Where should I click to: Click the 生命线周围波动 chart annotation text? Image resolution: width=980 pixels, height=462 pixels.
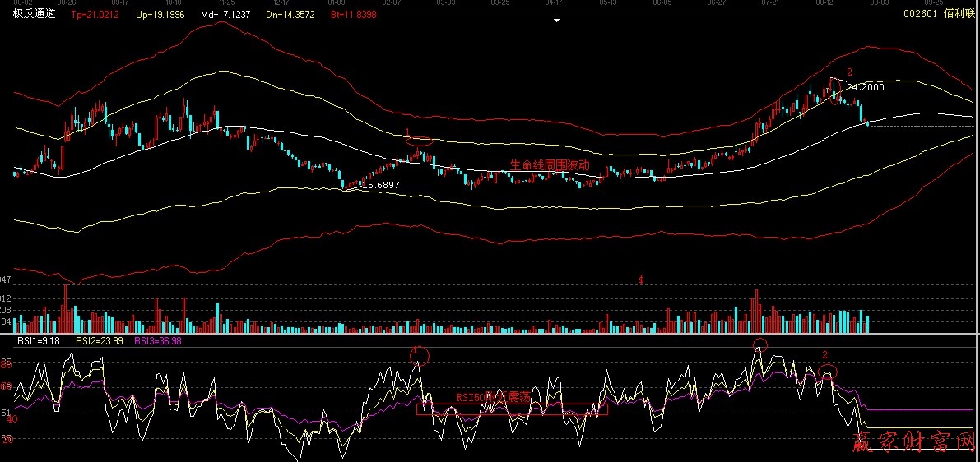550,165
